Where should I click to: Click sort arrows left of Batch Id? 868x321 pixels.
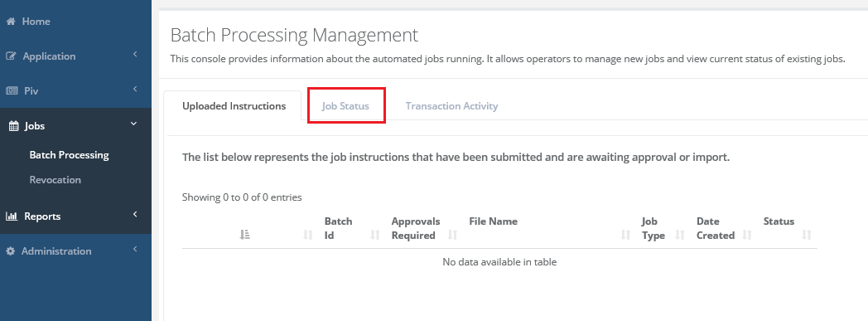tap(308, 235)
